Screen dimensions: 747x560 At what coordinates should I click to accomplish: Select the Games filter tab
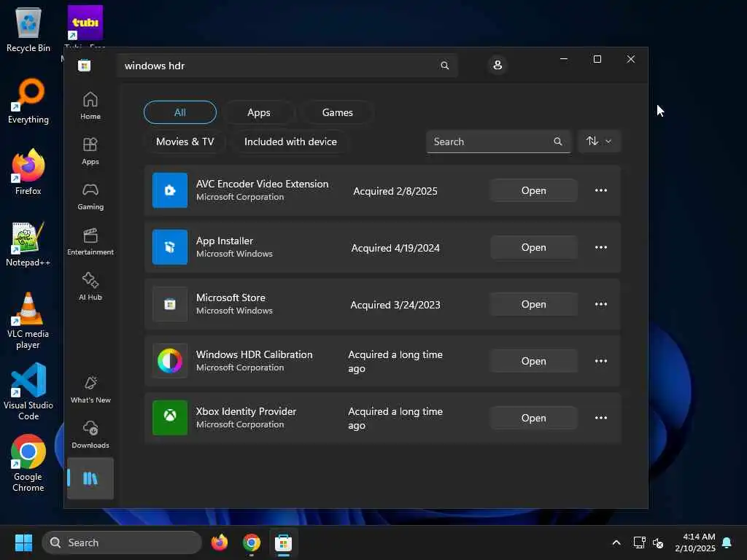point(337,112)
